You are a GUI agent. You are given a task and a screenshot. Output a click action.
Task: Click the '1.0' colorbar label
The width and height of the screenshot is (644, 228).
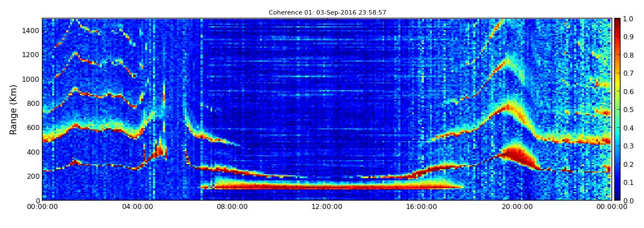coord(628,19)
